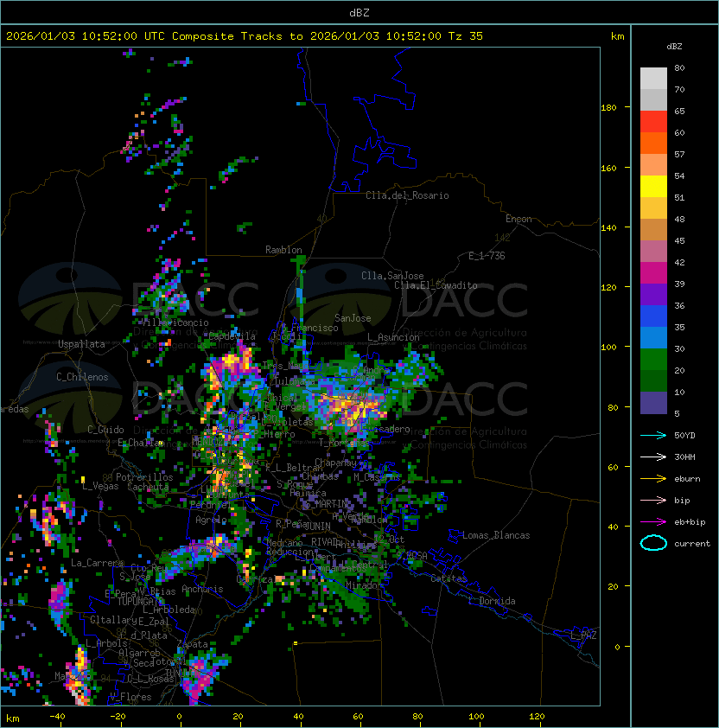719x728 pixels.
Task: Select the pink bip arrow in legend
Action: 653,501
